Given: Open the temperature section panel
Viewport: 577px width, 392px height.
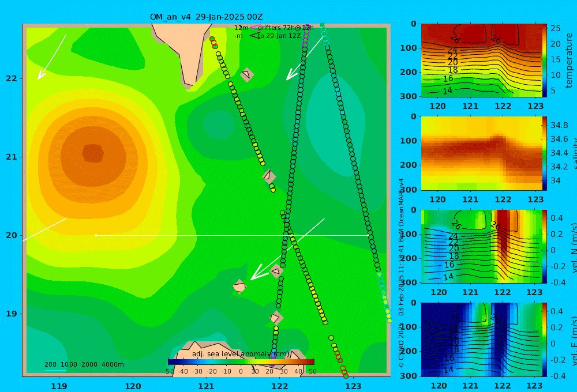Looking at the screenshot, I should [481, 61].
